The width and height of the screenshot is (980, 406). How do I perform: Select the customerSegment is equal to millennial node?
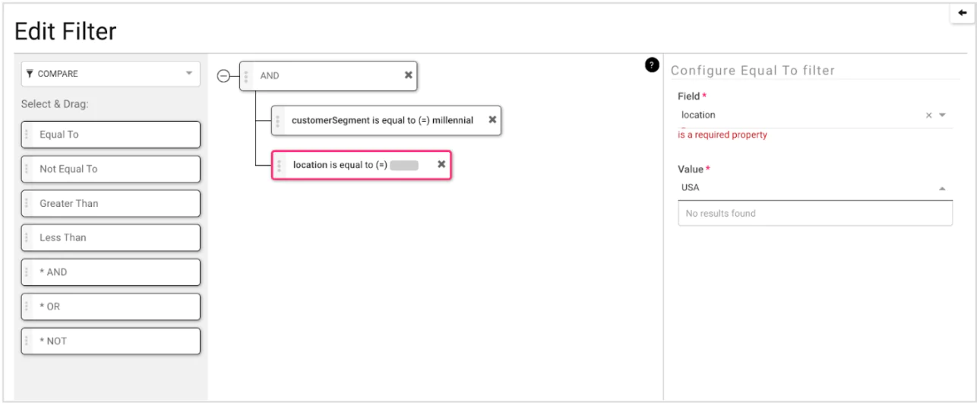(382, 120)
